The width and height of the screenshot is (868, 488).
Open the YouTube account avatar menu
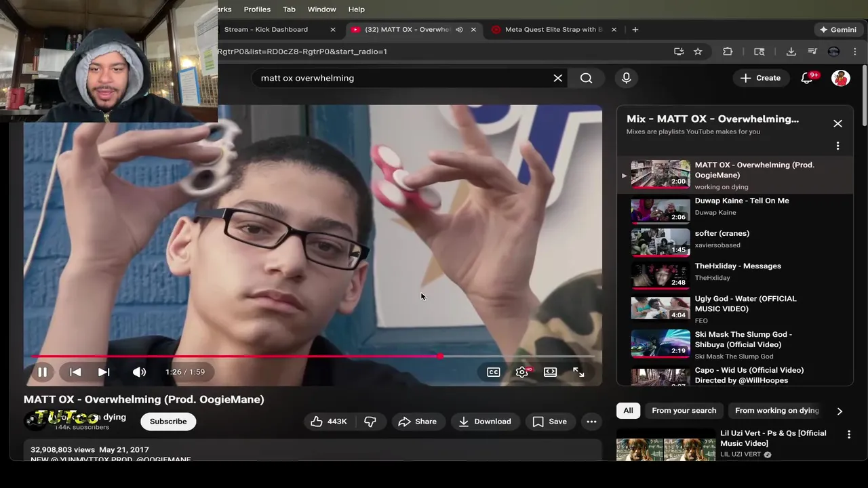tap(841, 78)
